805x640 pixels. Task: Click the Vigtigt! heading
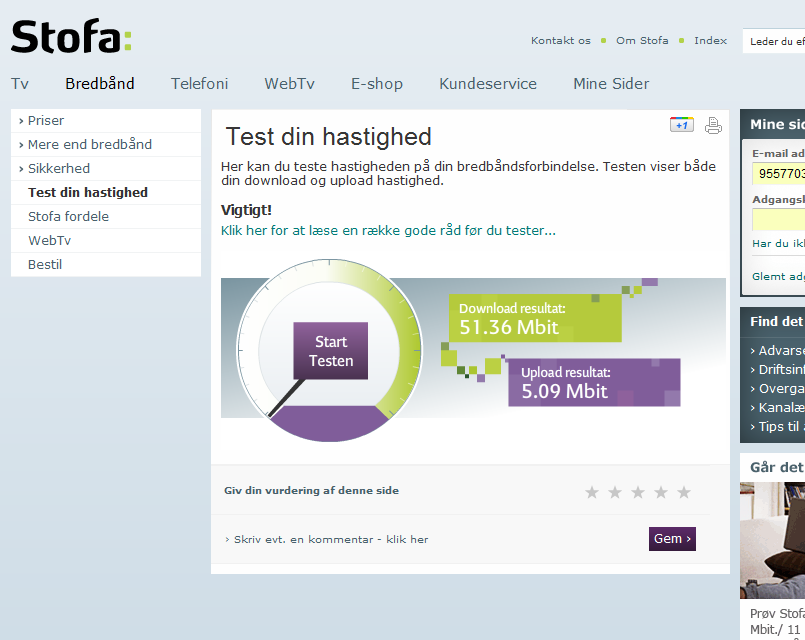(x=246, y=210)
